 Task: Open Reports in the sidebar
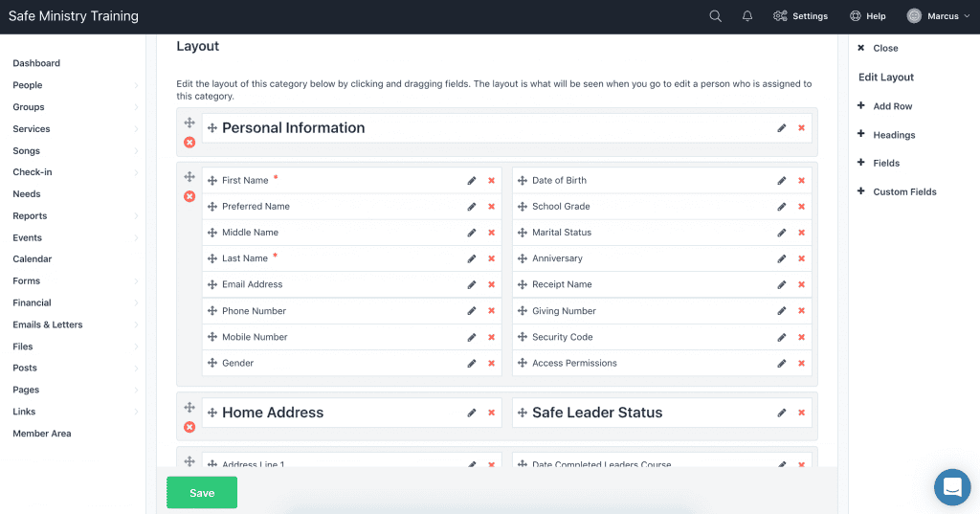(30, 215)
